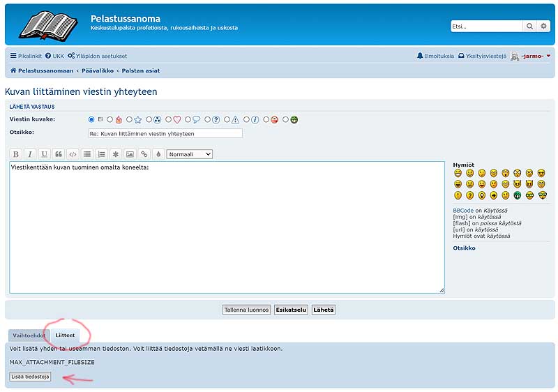Click the Otsikko subject text field
558x392 pixels.
[165, 133]
